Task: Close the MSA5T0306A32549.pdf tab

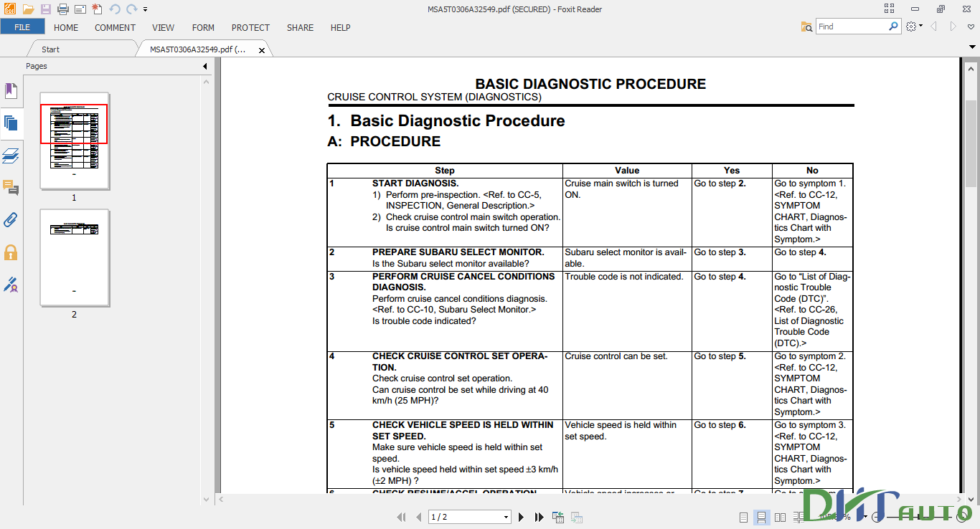Action: click(262, 50)
